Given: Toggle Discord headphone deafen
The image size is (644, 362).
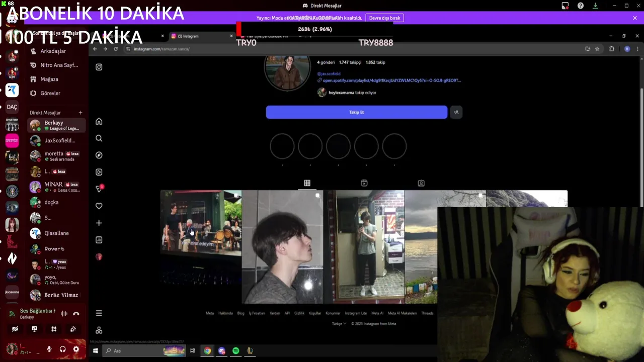Looking at the screenshot, I should (62, 349).
